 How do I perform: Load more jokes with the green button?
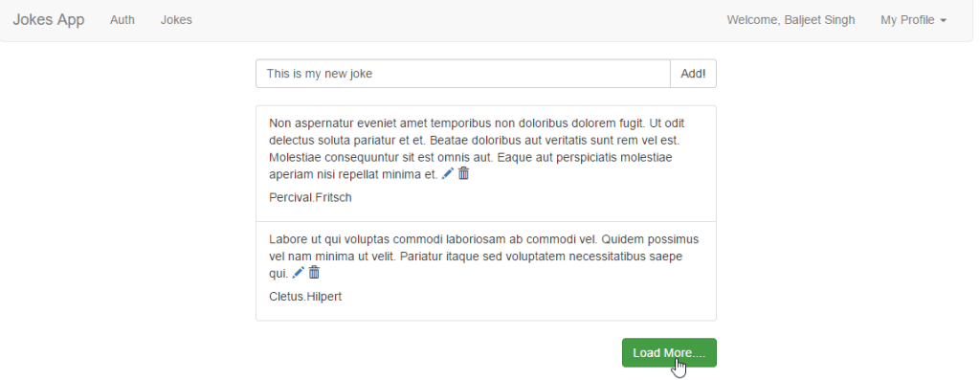point(669,352)
